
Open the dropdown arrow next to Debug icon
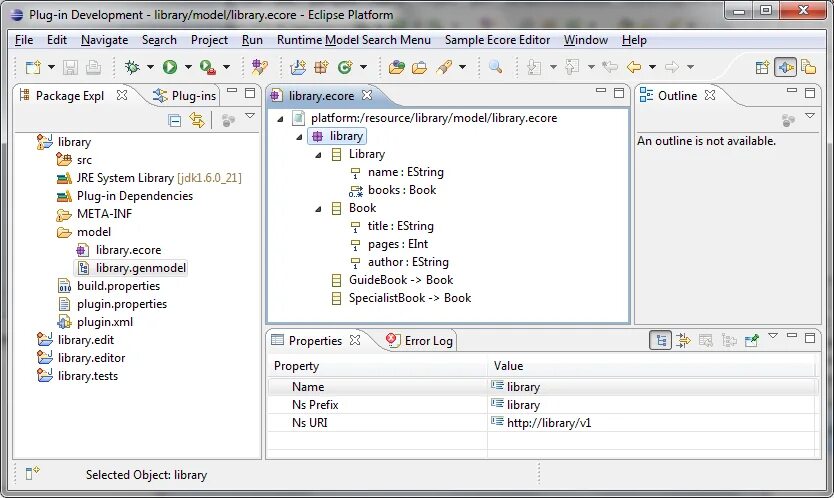coord(151,67)
